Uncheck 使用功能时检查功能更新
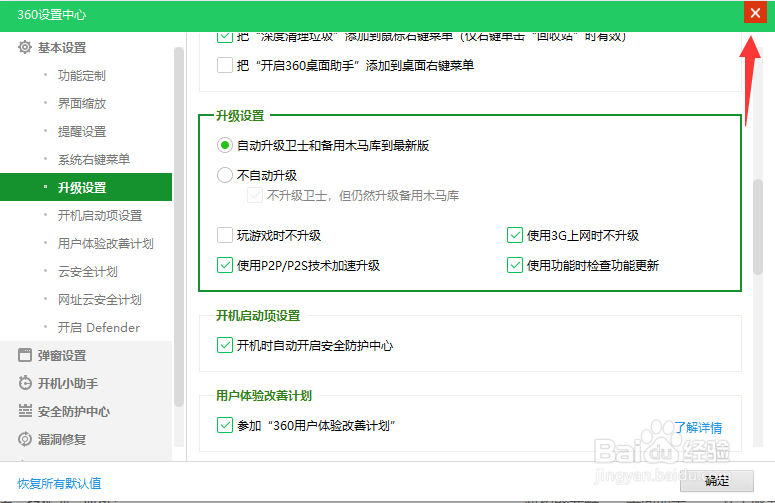The width and height of the screenshot is (775, 503). tap(515, 265)
